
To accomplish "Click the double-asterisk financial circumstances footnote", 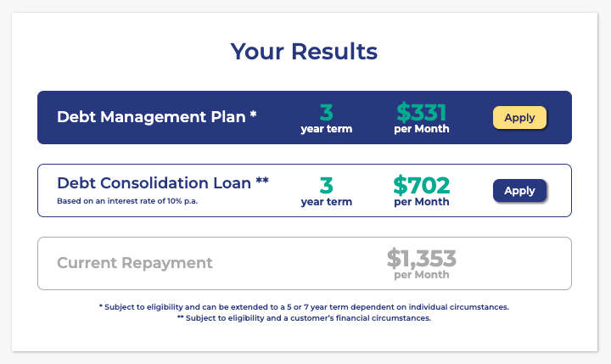I will point(304,318).
